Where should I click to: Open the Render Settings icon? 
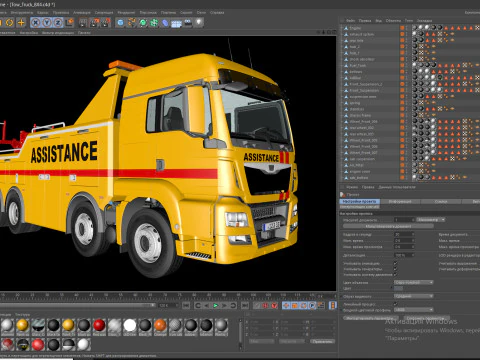point(106,22)
